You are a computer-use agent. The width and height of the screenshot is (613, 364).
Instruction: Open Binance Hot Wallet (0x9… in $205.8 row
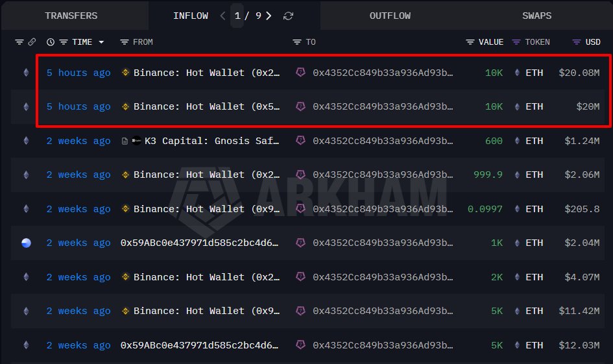(207, 209)
